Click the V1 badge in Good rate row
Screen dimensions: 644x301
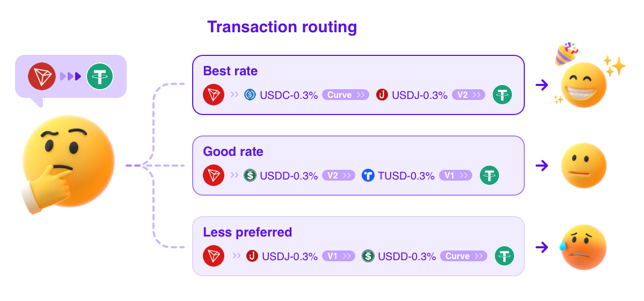coord(456,175)
